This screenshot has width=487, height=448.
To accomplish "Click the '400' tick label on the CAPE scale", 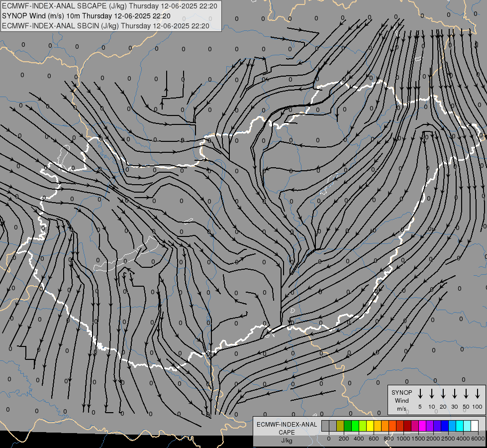I will pyautogui.click(x=359, y=439).
